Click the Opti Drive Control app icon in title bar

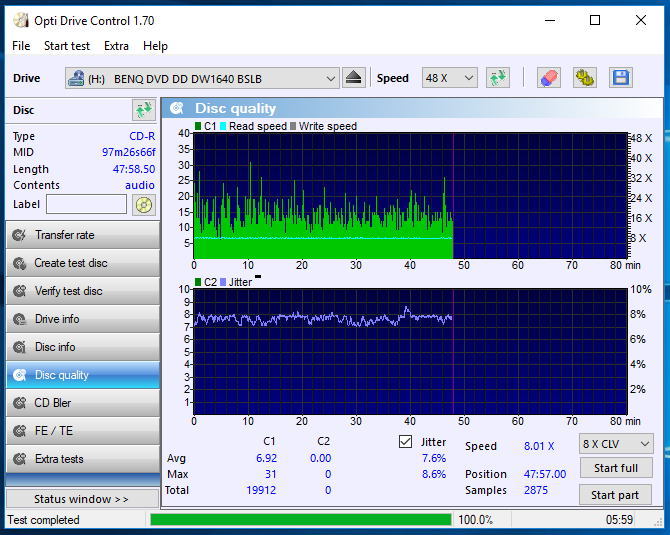coord(21,20)
